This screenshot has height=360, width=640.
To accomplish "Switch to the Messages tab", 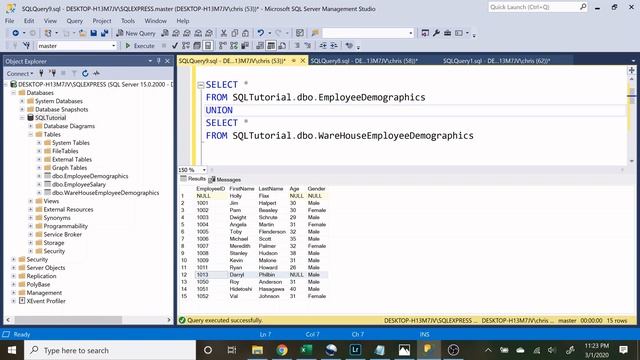I will tap(225, 180).
